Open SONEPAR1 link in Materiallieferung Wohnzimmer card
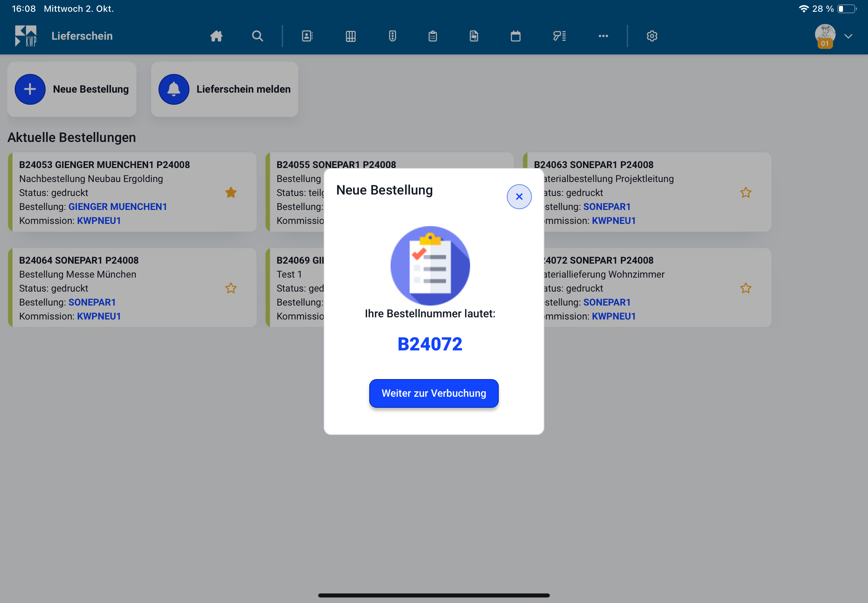This screenshot has width=868, height=603. 606,302
